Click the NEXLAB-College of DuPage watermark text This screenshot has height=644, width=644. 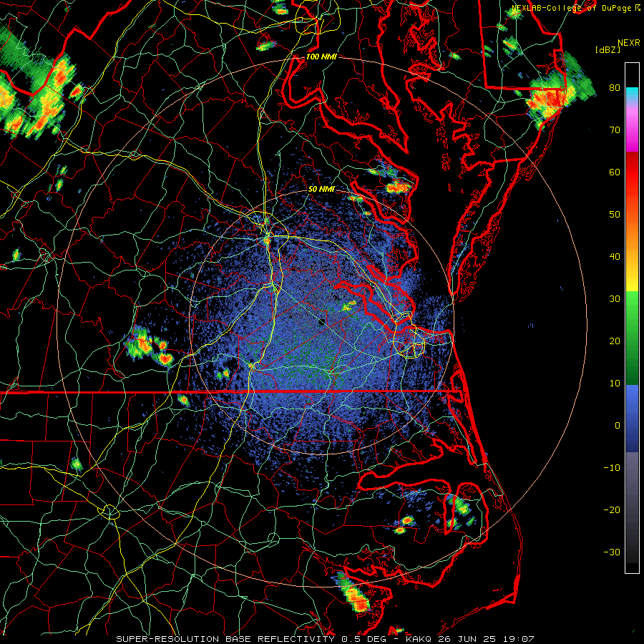(571, 8)
